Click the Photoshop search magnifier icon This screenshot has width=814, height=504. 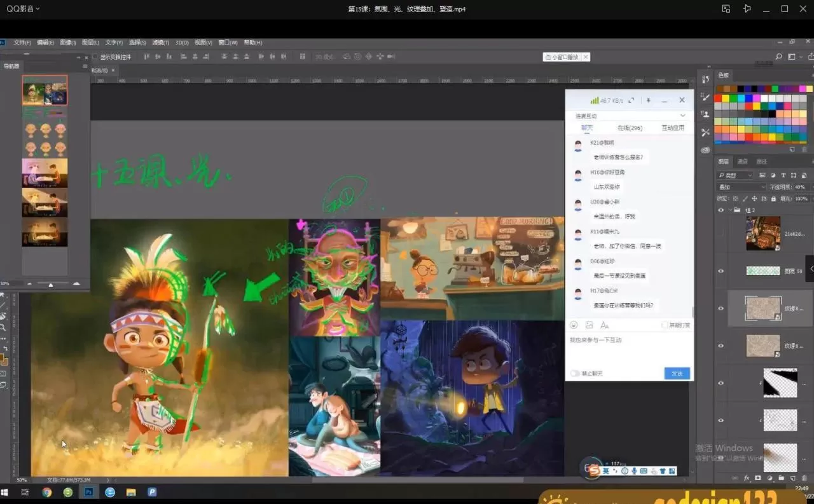click(778, 57)
